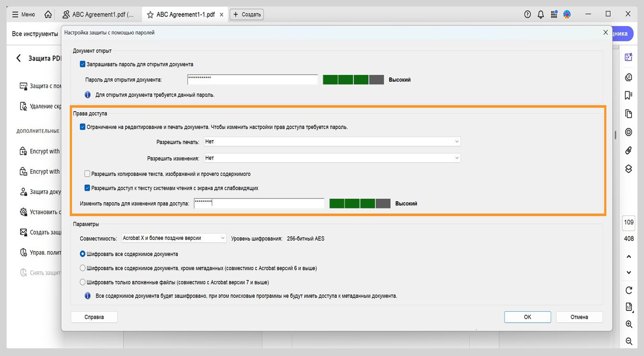644x356 pixels.
Task: Open the AI assistant panel icon
Action: pos(629,57)
